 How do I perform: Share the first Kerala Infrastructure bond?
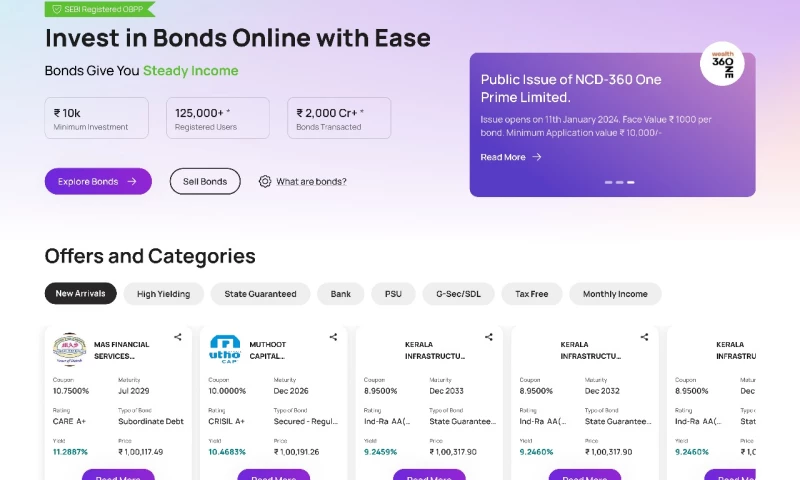(x=489, y=337)
